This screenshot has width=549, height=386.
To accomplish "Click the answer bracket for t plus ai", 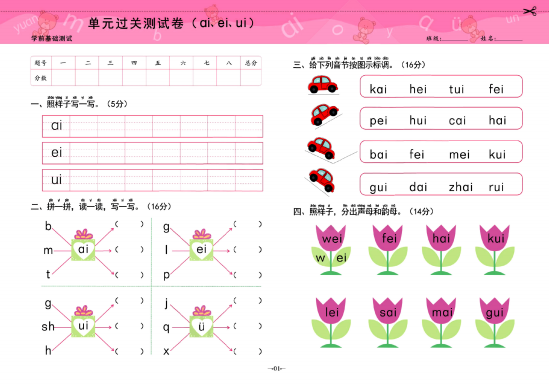I will pyautogui.click(x=129, y=275).
